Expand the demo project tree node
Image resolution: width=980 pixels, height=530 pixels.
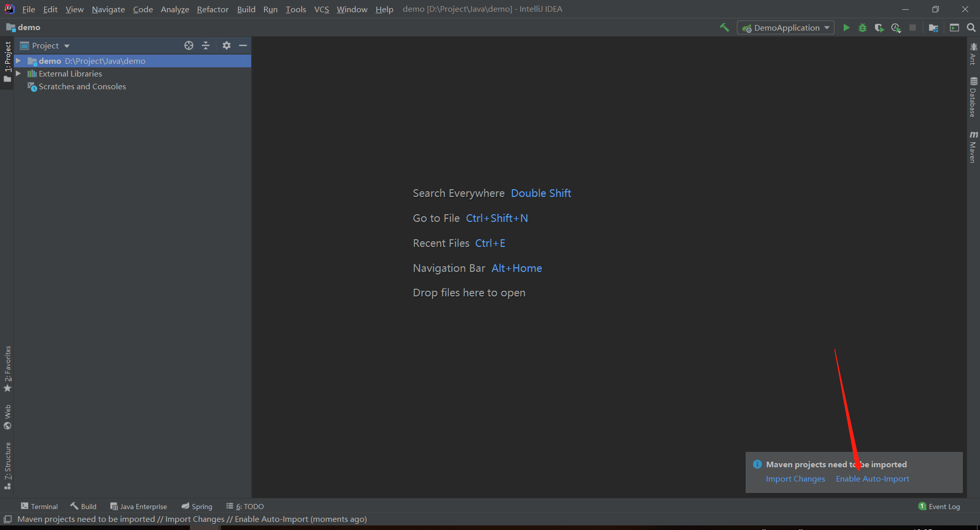tap(18, 61)
